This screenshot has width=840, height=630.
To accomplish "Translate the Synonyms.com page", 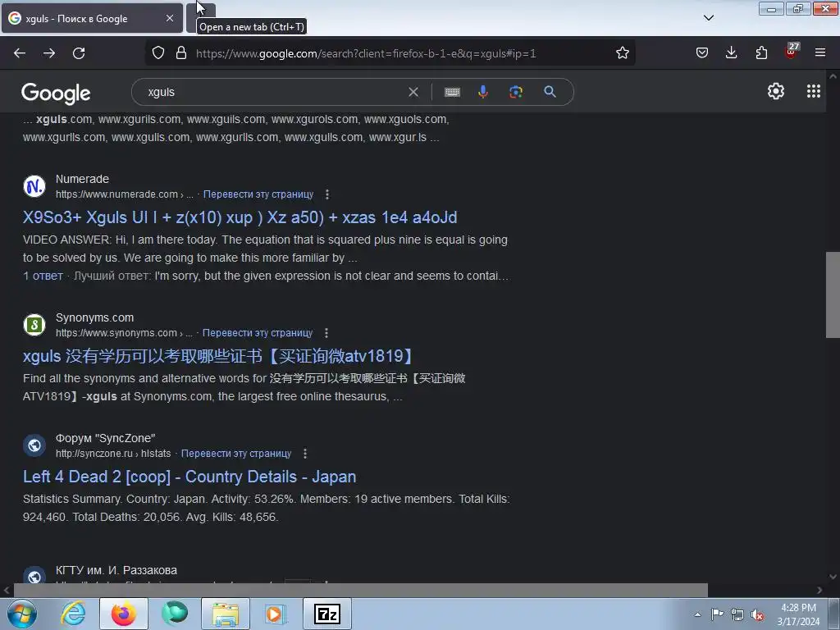I will point(257,333).
